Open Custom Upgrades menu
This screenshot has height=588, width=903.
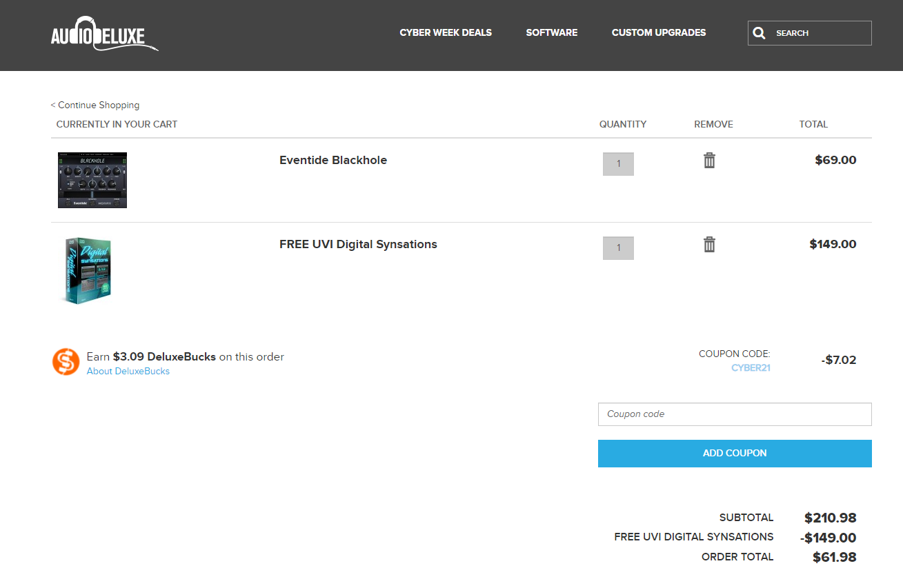pyautogui.click(x=659, y=32)
